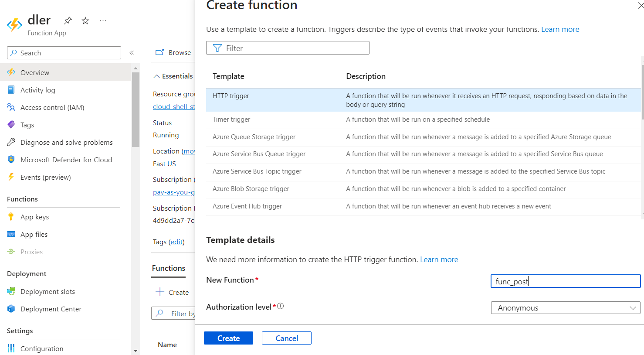Click the Diagnose wrench icon
The image size is (644, 355).
point(11,142)
